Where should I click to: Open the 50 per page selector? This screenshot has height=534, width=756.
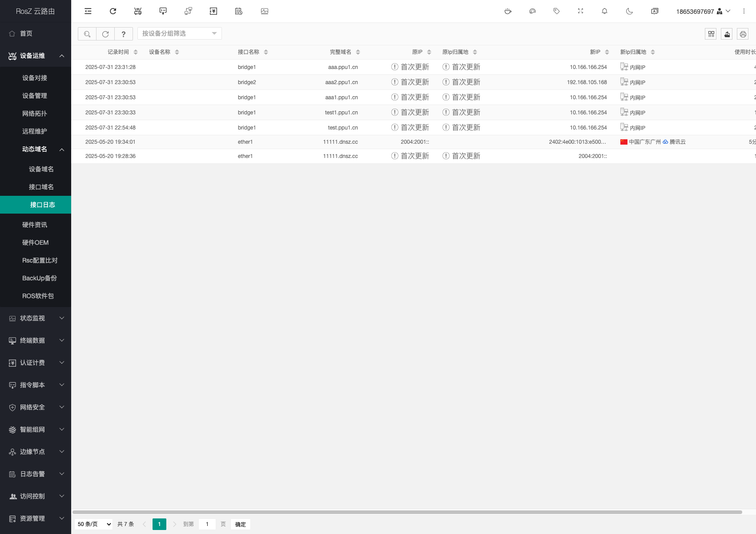[94, 524]
